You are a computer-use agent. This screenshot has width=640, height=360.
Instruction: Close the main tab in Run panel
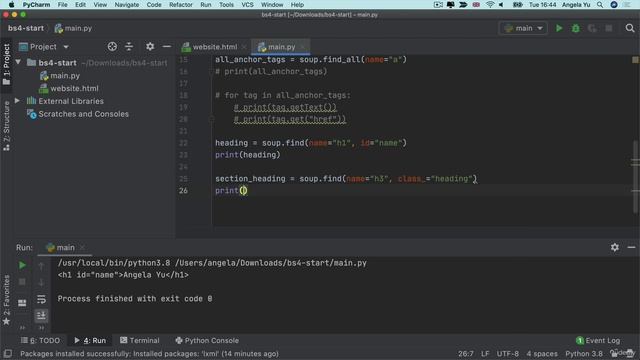tap(82, 247)
